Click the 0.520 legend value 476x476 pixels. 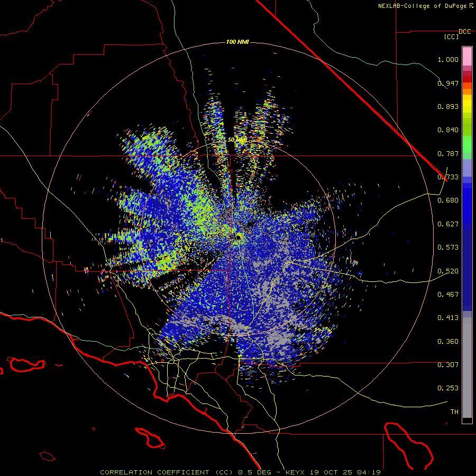(x=448, y=271)
